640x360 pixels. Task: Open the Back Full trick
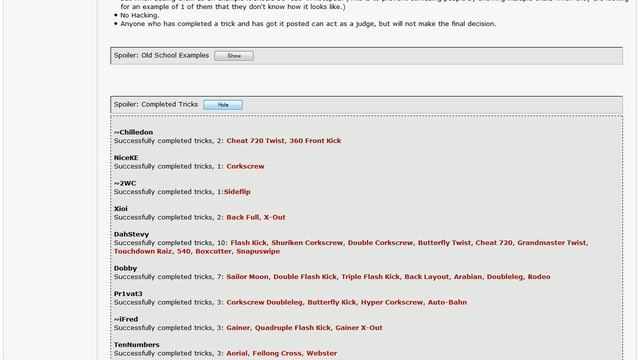[243, 218]
